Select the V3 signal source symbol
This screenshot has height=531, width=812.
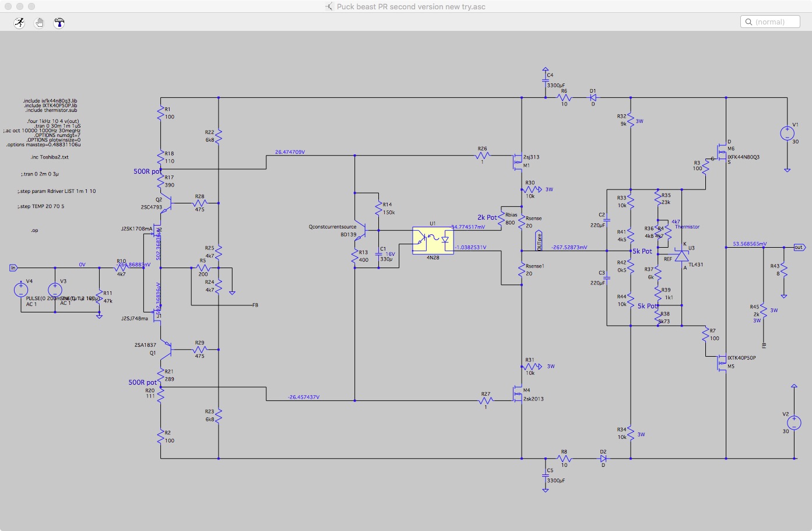click(x=55, y=290)
